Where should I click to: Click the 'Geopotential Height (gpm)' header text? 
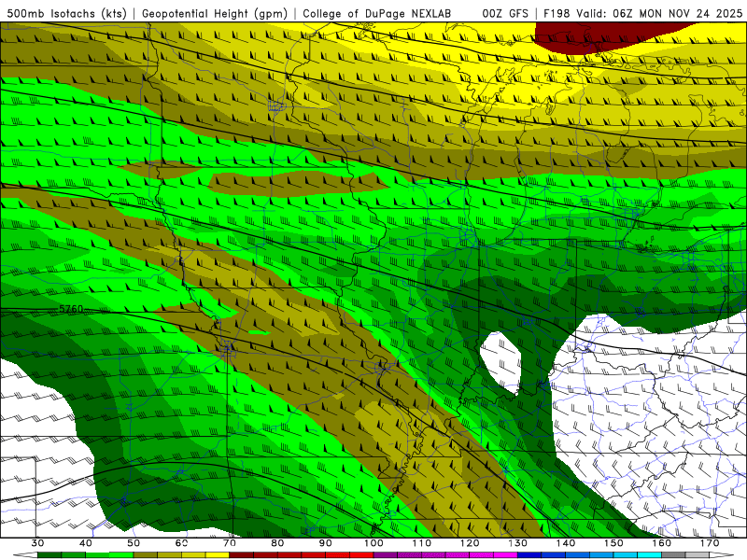pyautogui.click(x=215, y=13)
